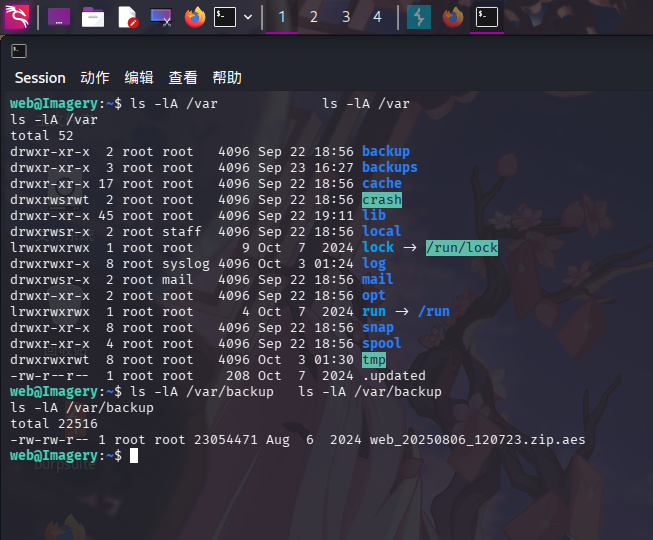653x540 pixels.
Task: Click the highlighted 'crash' directory name
Action: [382, 200]
